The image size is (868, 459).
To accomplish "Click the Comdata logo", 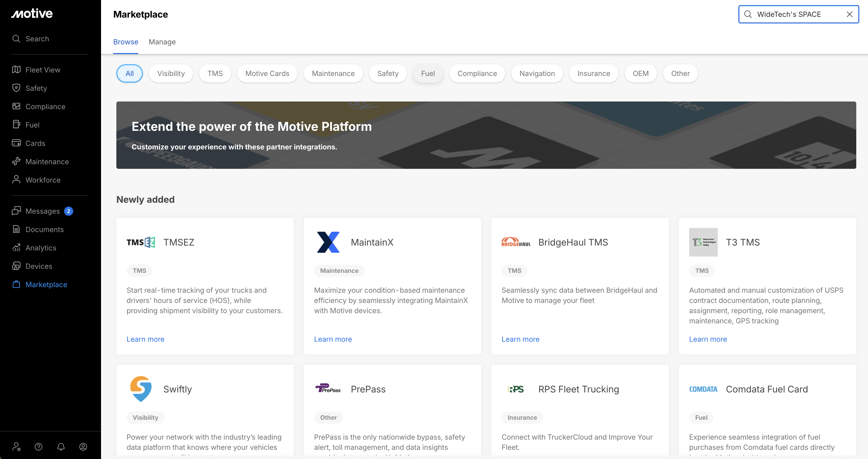I will click(703, 389).
